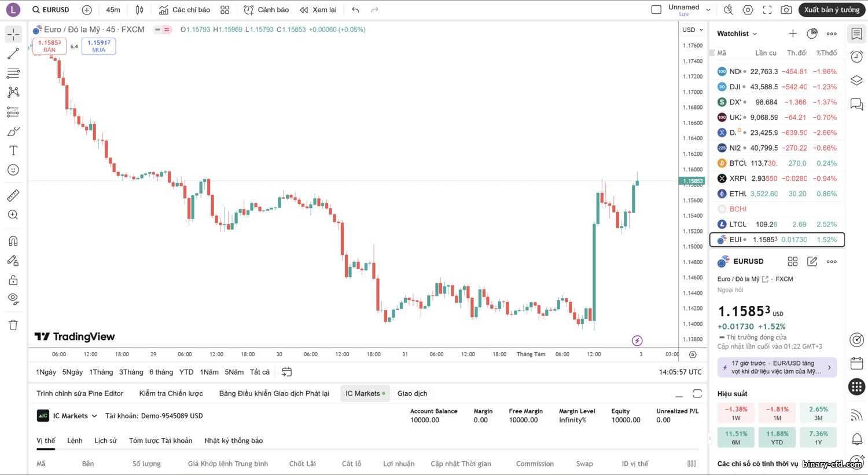Select the 1Tháng time range

pyautogui.click(x=101, y=372)
